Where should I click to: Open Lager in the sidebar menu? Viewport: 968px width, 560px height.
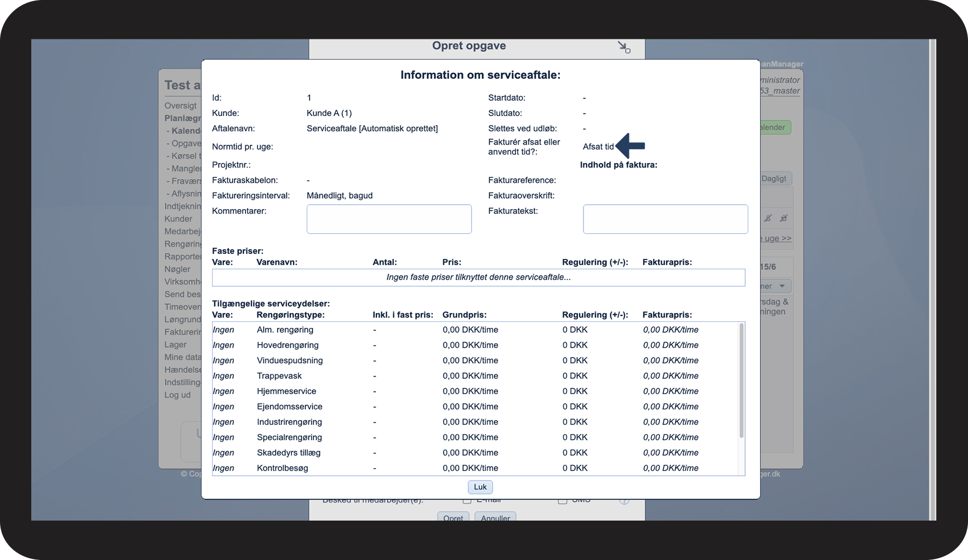pyautogui.click(x=176, y=345)
